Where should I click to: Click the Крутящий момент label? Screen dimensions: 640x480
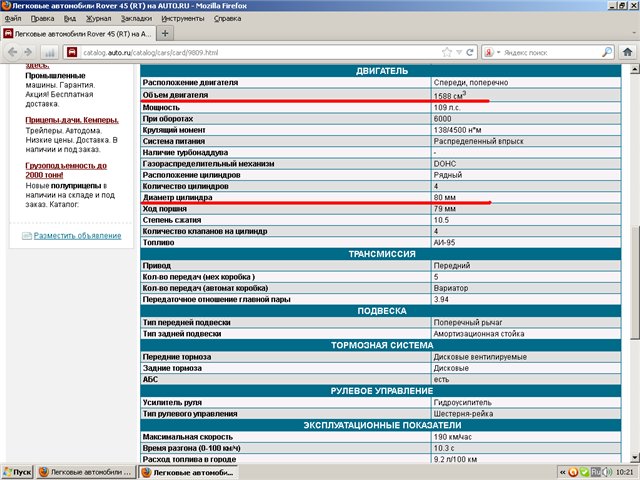point(173,130)
